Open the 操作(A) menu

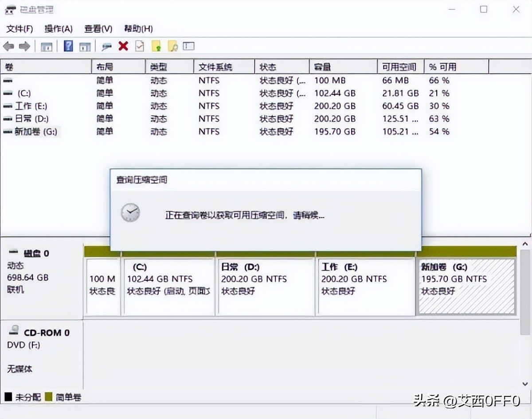pyautogui.click(x=58, y=29)
